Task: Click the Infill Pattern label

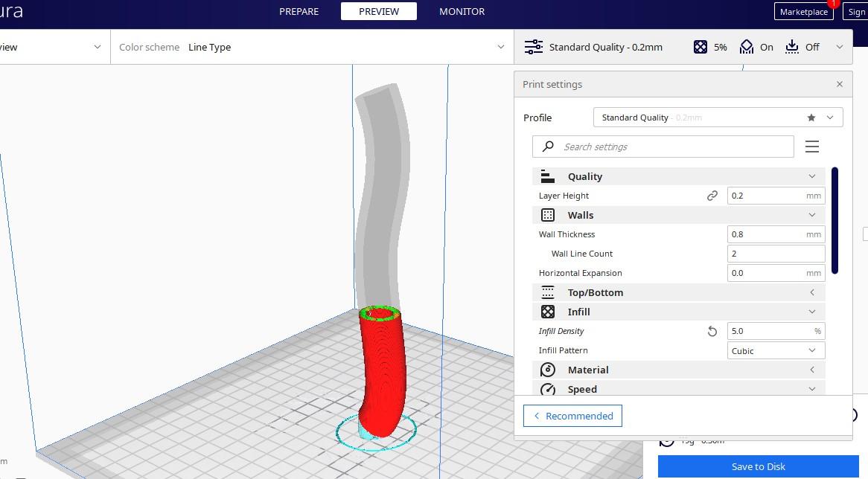Action: [x=563, y=350]
